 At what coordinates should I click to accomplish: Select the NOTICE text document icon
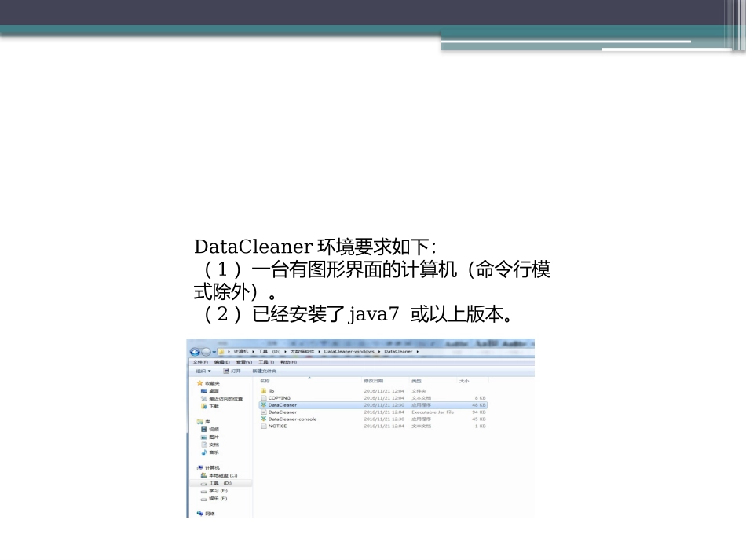264,426
